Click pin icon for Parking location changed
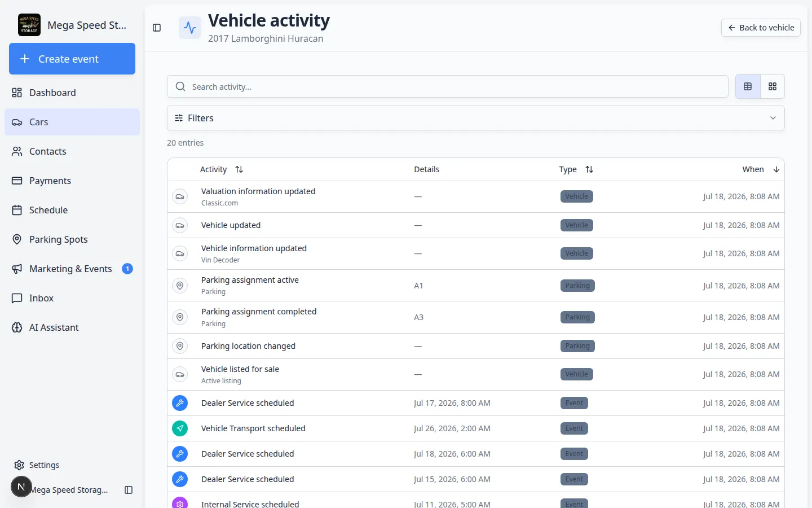This screenshot has height=508, width=812. tap(180, 346)
